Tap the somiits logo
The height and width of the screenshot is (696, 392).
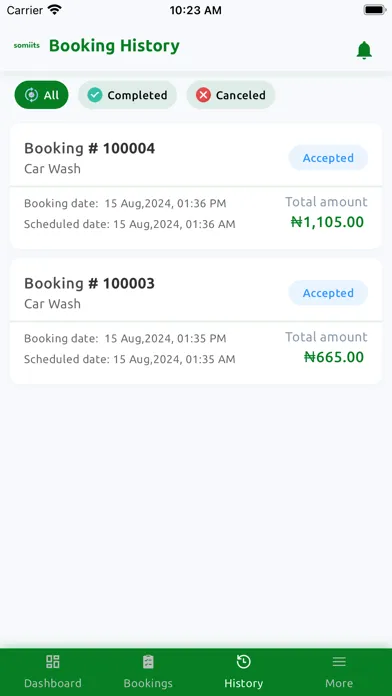[x=27, y=45]
